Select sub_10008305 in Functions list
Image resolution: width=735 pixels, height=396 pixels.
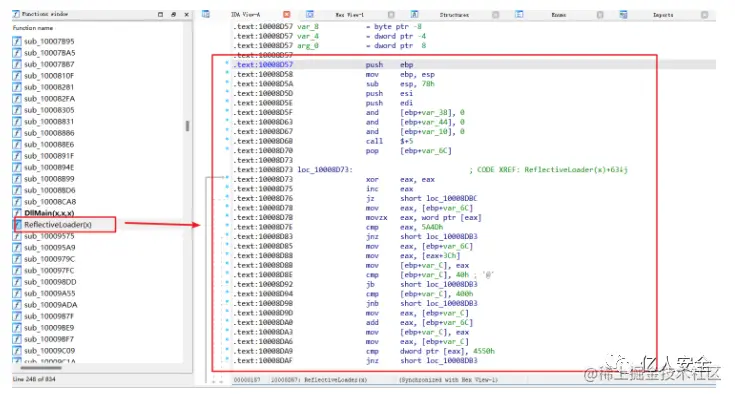(49, 110)
